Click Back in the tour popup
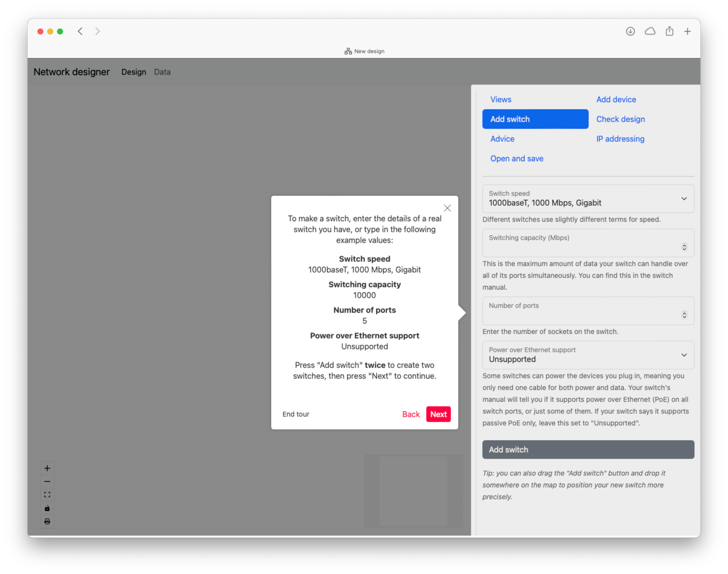 pos(411,414)
